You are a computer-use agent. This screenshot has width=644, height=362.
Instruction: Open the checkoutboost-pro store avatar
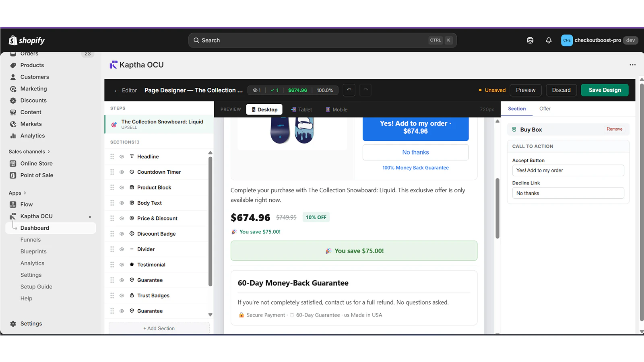click(x=567, y=40)
